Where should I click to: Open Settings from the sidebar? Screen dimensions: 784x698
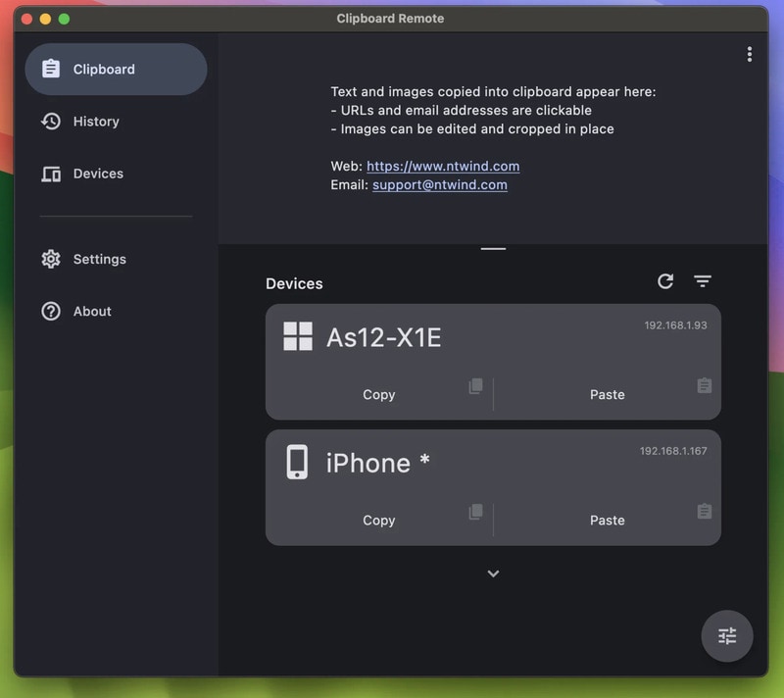[x=99, y=259]
